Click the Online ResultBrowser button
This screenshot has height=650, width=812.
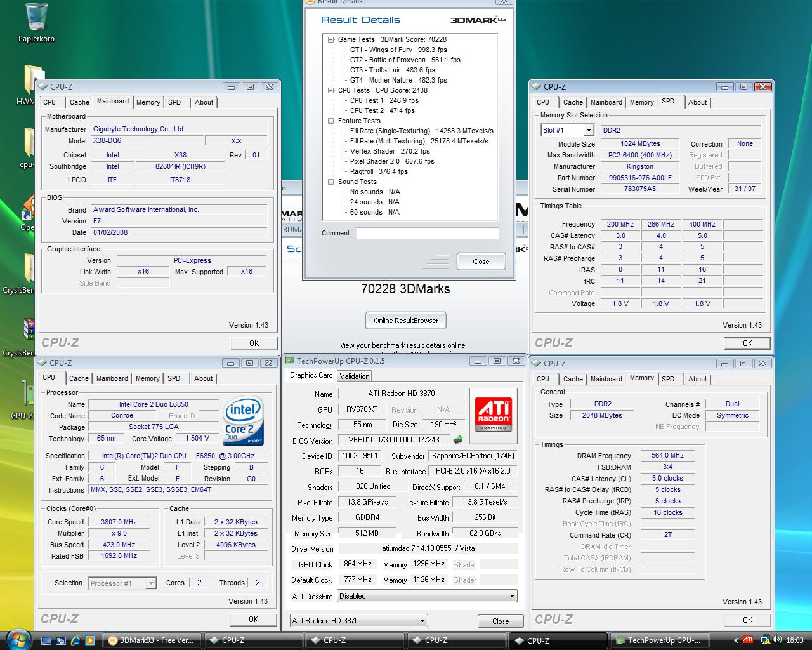coord(406,321)
